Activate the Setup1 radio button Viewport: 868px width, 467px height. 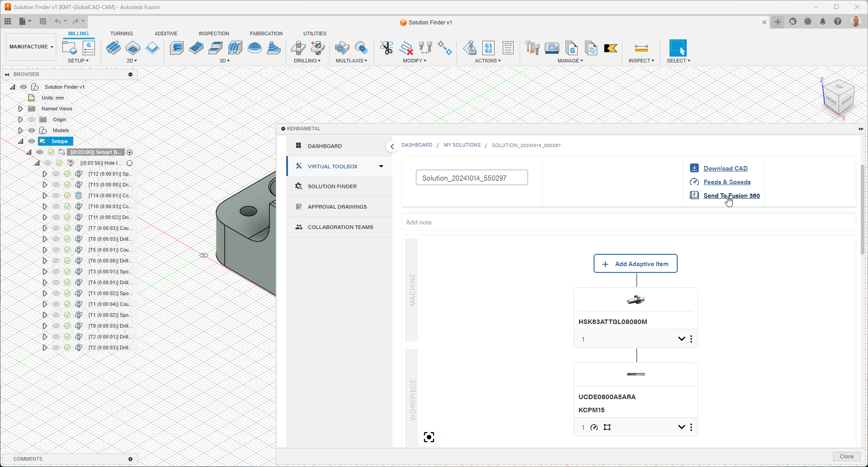pyautogui.click(x=130, y=152)
